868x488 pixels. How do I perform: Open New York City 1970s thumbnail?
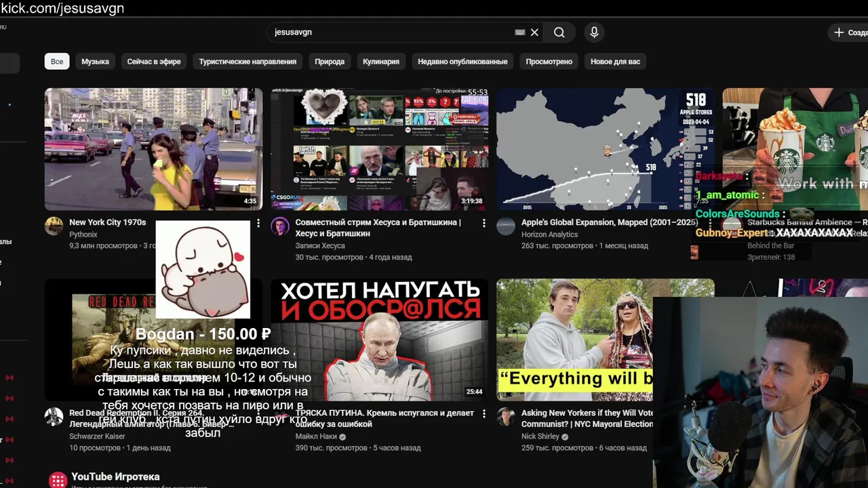[x=153, y=149]
